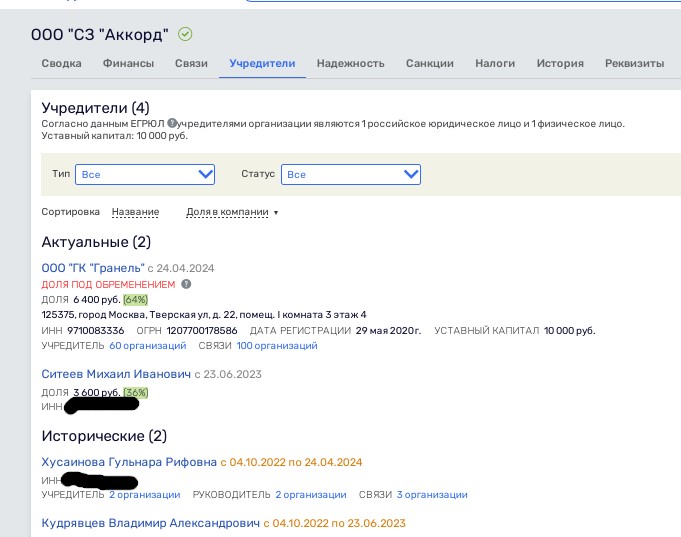
Task: Click the 60 организаций founder link
Action: click(x=148, y=346)
